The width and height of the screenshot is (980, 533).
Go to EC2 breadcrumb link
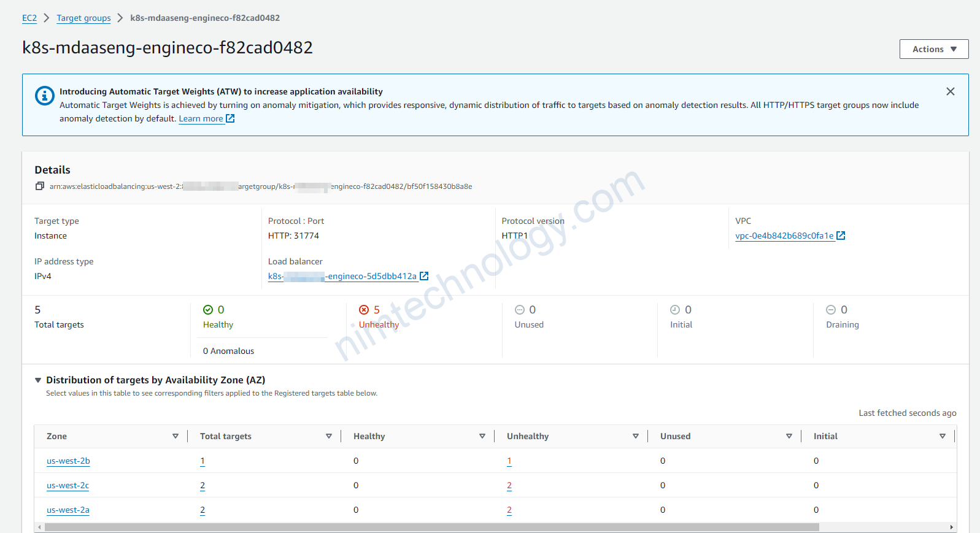click(29, 18)
